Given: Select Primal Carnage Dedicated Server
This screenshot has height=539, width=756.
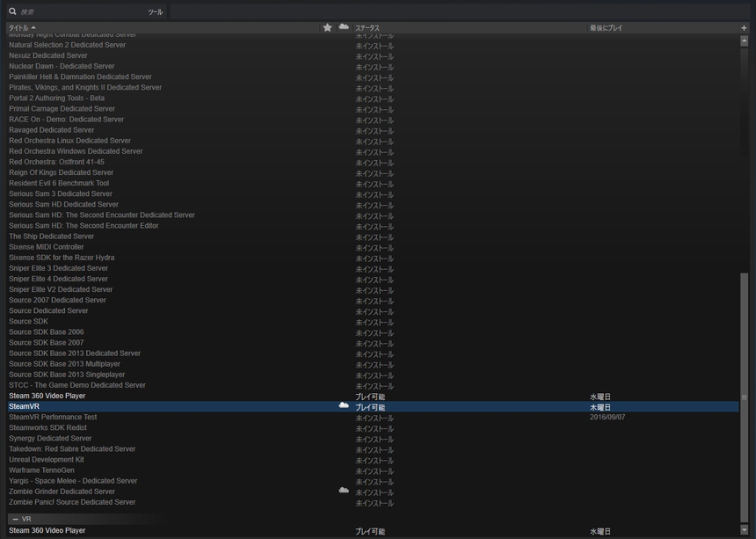Looking at the screenshot, I should pos(62,108).
